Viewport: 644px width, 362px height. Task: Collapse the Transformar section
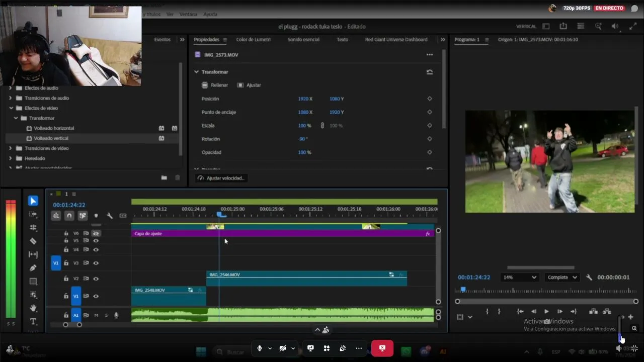196,72
